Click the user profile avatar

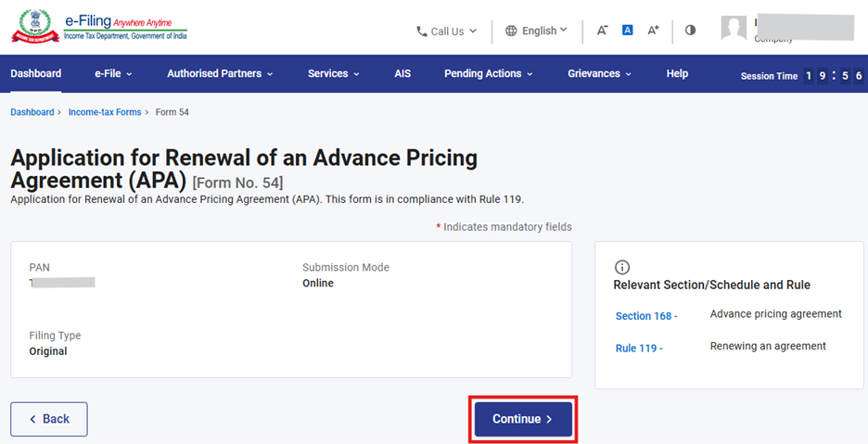click(x=734, y=29)
